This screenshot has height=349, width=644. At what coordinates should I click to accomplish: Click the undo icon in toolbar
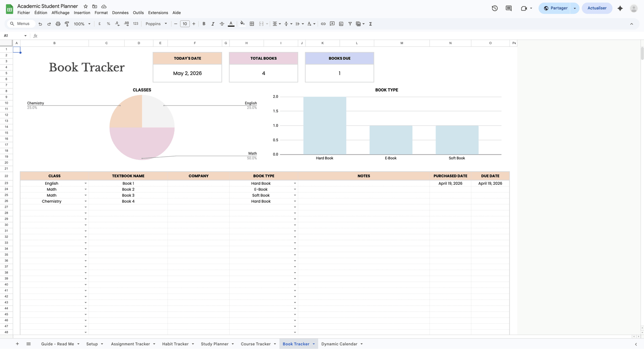click(x=40, y=24)
